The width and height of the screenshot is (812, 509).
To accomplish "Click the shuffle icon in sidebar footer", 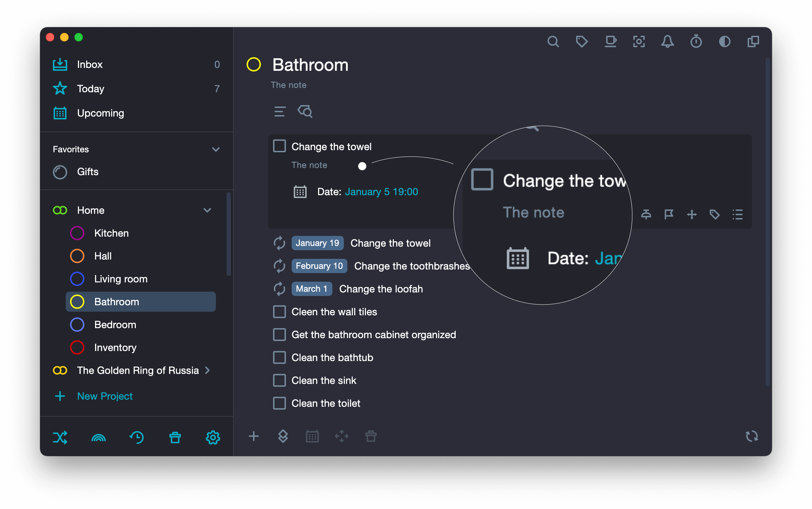I will click(60, 437).
